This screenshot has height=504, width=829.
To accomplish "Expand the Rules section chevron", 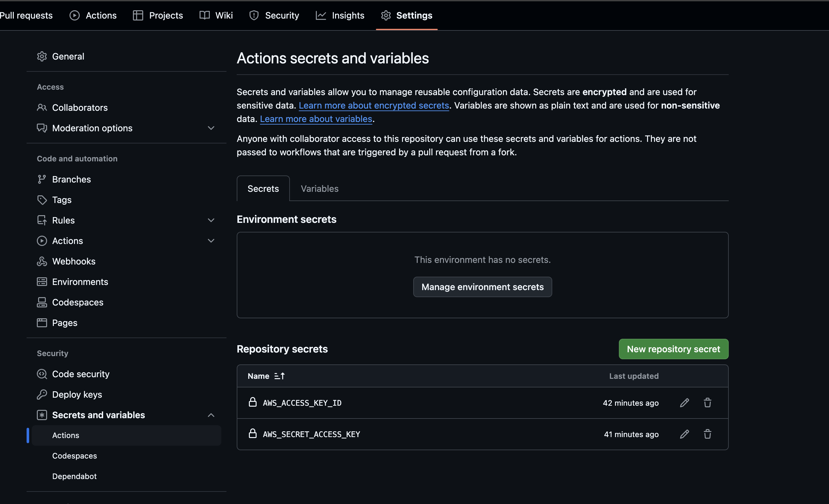I will [x=211, y=220].
